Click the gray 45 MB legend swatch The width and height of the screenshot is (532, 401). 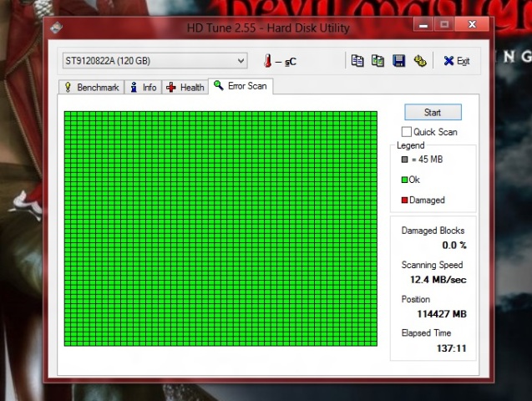tap(404, 160)
